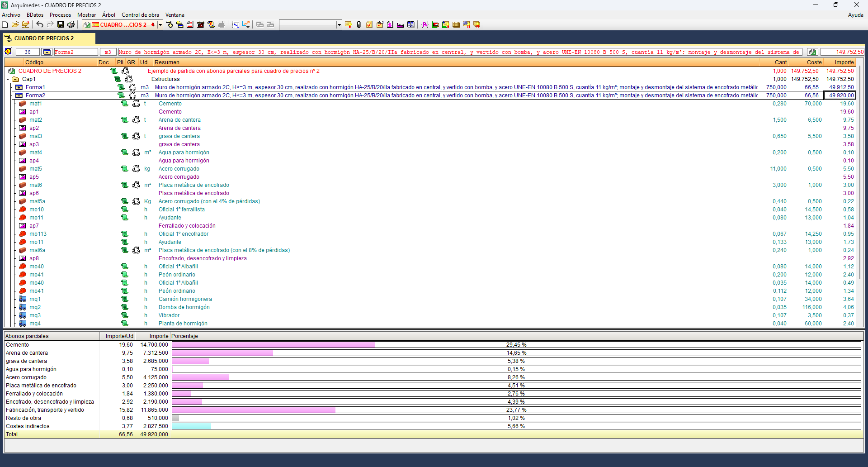868x467 pixels.
Task: Click the Open folder icon
Action: pos(15,24)
